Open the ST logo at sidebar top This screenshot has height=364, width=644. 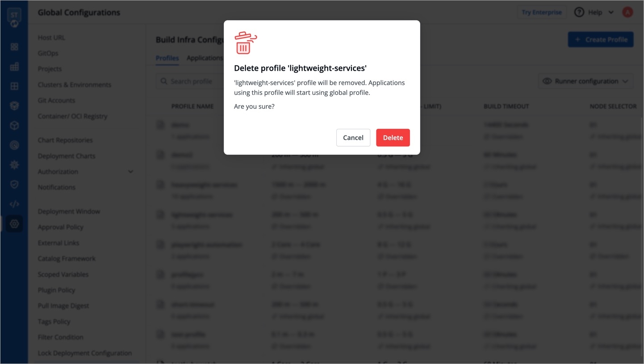coord(14,17)
